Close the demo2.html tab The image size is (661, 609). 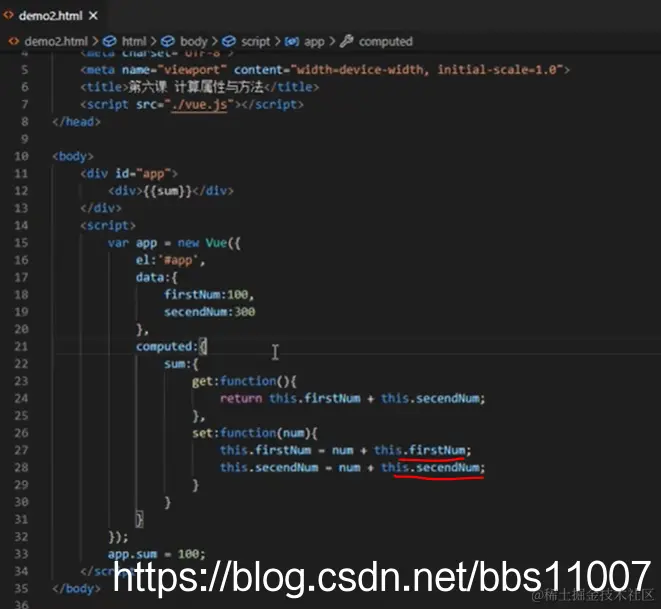[x=93, y=16]
